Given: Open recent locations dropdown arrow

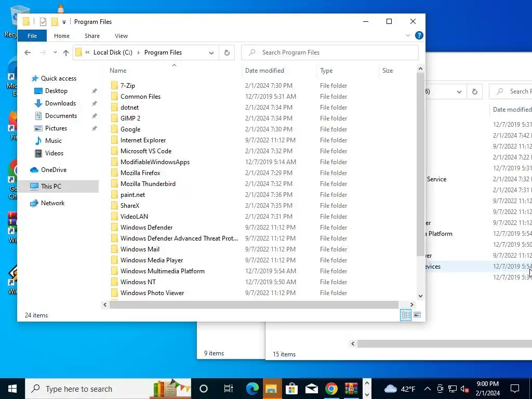Looking at the screenshot, I should [55, 52].
